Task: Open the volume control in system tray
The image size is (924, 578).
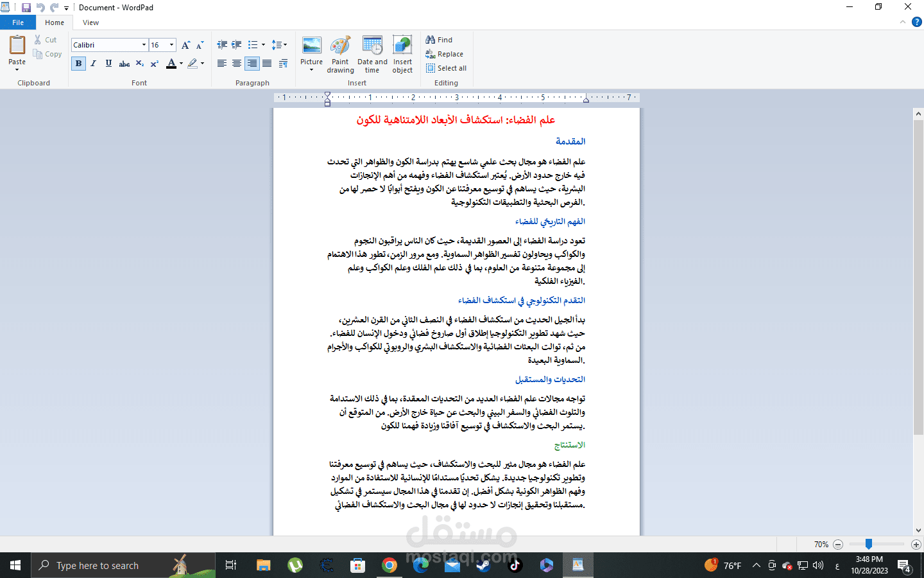Action: click(818, 566)
